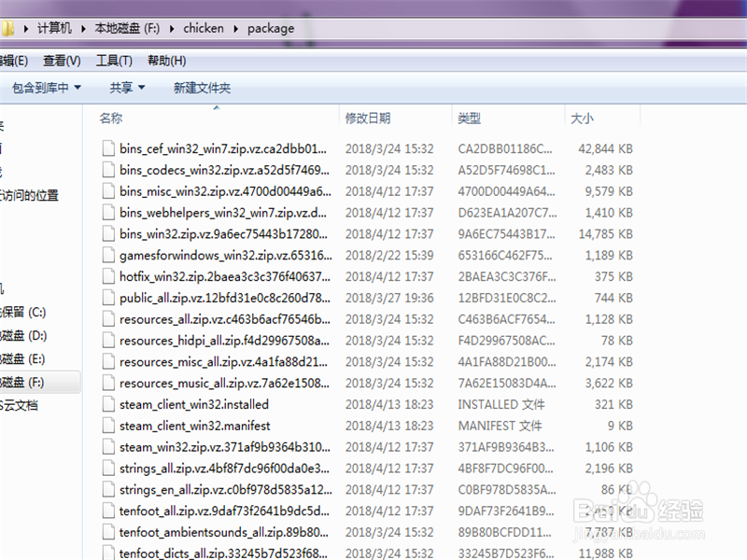This screenshot has width=747, height=560.
Task: Select the hotfix_win32 file icon
Action: 109,276
